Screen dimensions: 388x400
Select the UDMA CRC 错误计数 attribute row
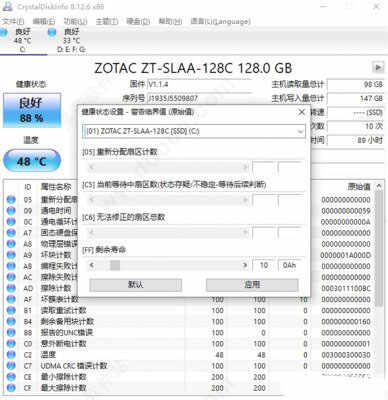click(189, 366)
